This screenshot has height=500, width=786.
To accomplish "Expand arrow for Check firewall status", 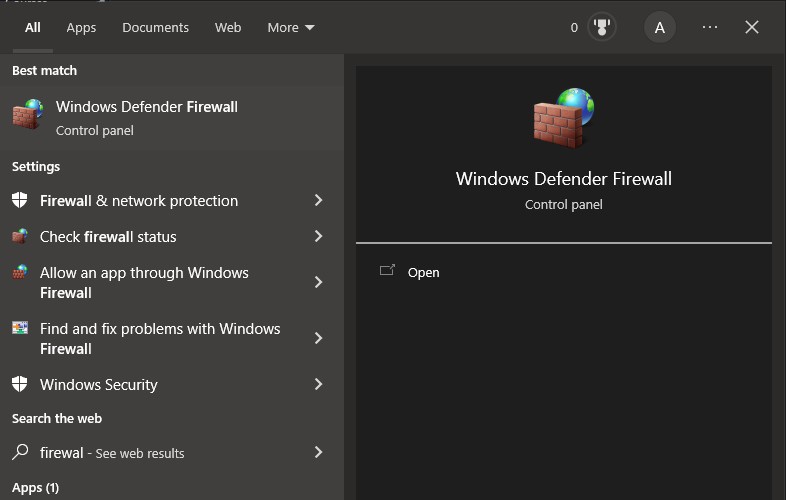I will [318, 236].
